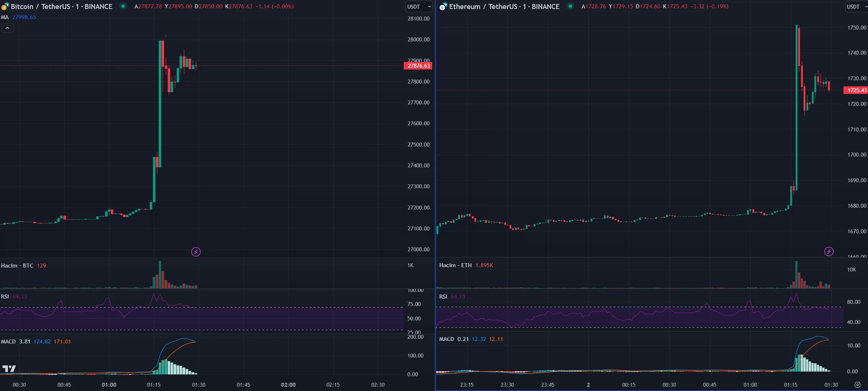The height and width of the screenshot is (391, 868).
Task: Select the Ethereum MACD indicator legend
Action: [x=447, y=339]
